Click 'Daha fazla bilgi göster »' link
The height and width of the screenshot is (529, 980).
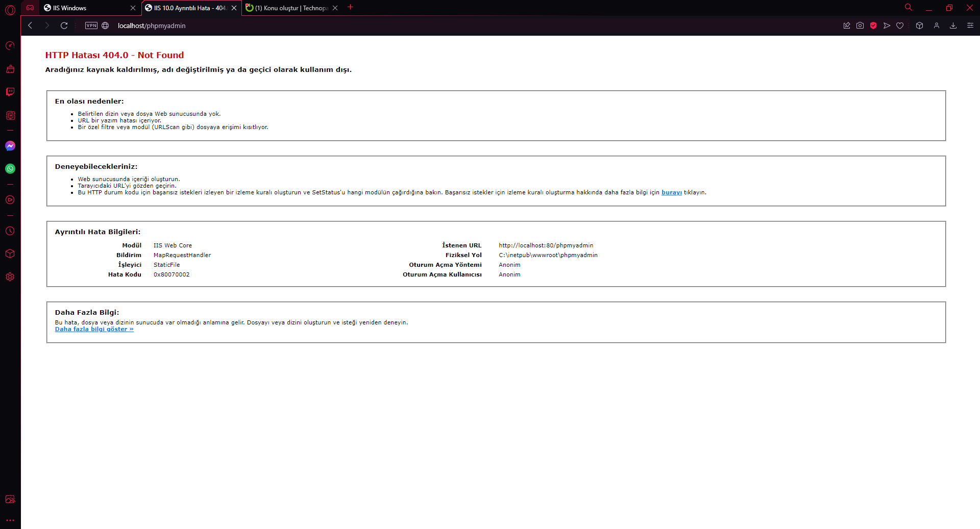[x=94, y=329]
